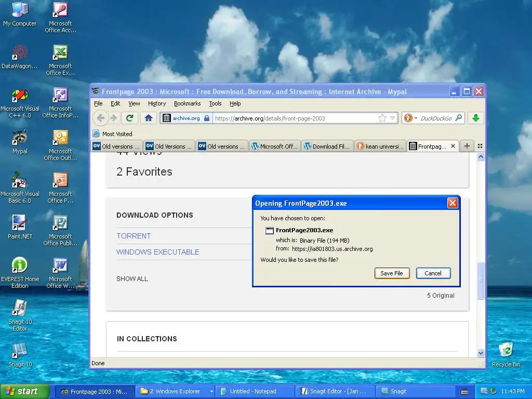The image size is (532, 399).
Task: Open Downloads with green arrow button
Action: pyautogui.click(x=476, y=118)
